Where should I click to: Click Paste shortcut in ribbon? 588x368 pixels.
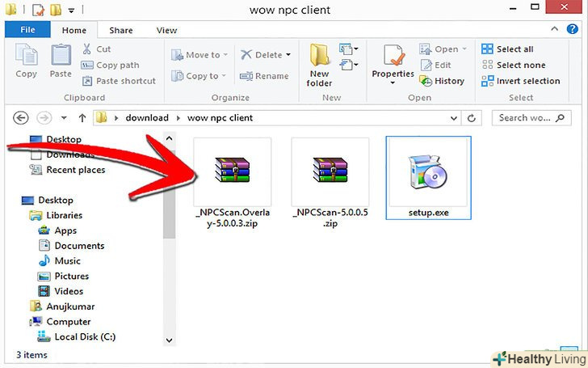coord(119,81)
